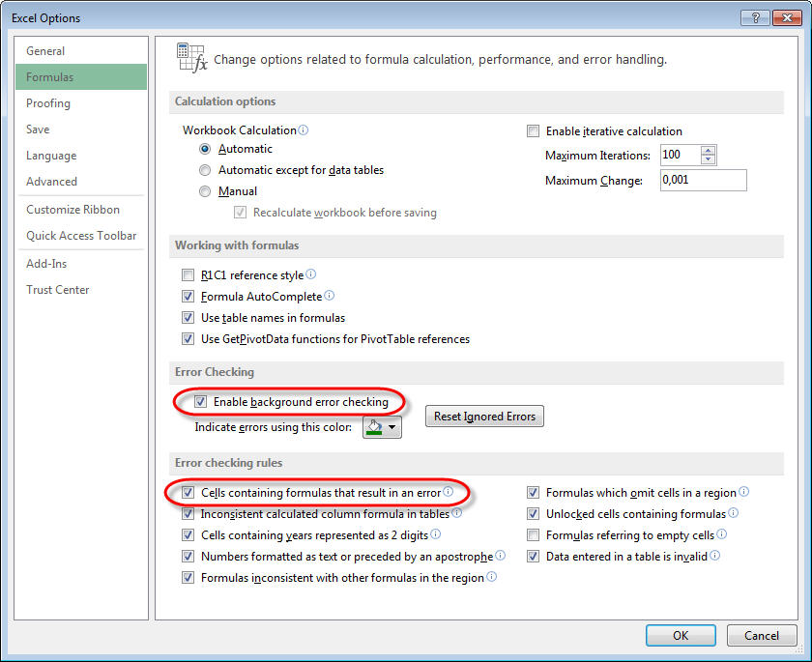The height and width of the screenshot is (662, 812).
Task: Click the formulas fx header icon
Action: (192, 58)
